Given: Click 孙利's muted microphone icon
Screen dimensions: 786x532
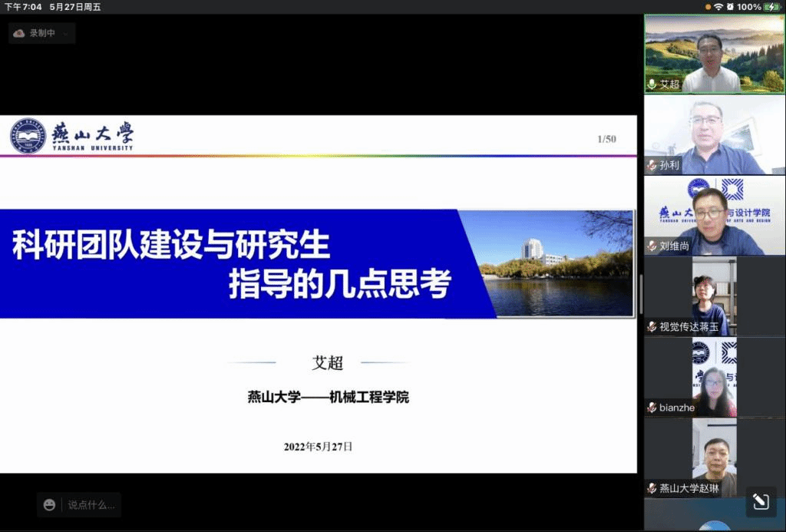Looking at the screenshot, I should 652,165.
